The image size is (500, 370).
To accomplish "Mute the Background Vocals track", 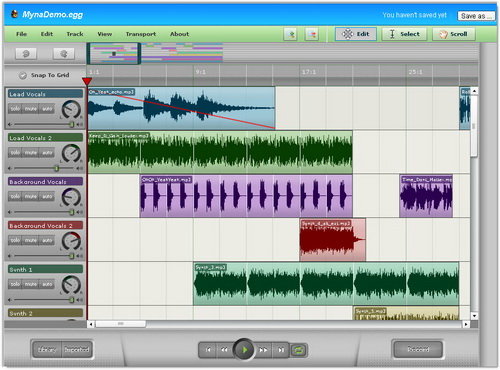I will click(31, 196).
